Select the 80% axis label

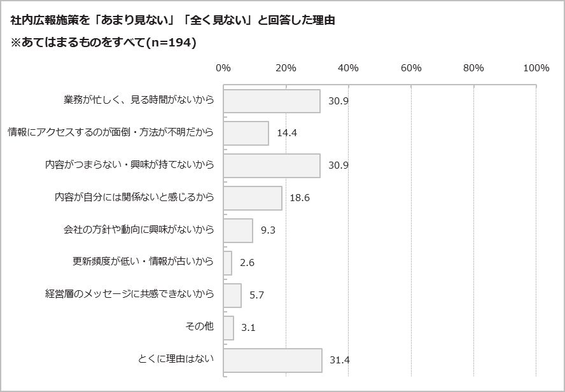coord(473,67)
